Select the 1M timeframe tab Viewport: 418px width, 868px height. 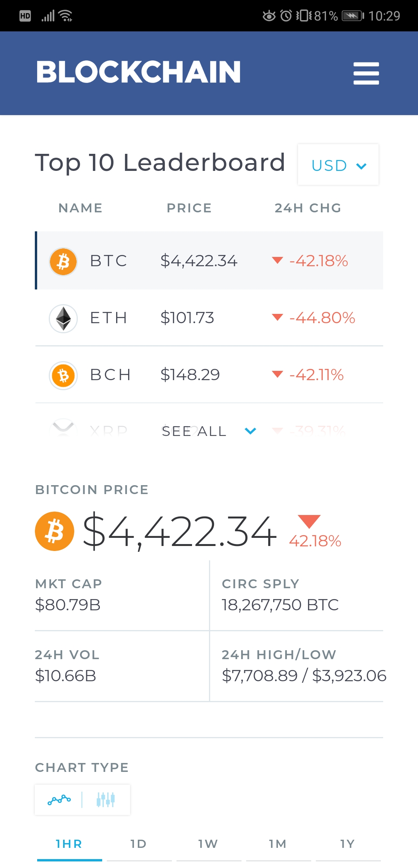(x=278, y=844)
